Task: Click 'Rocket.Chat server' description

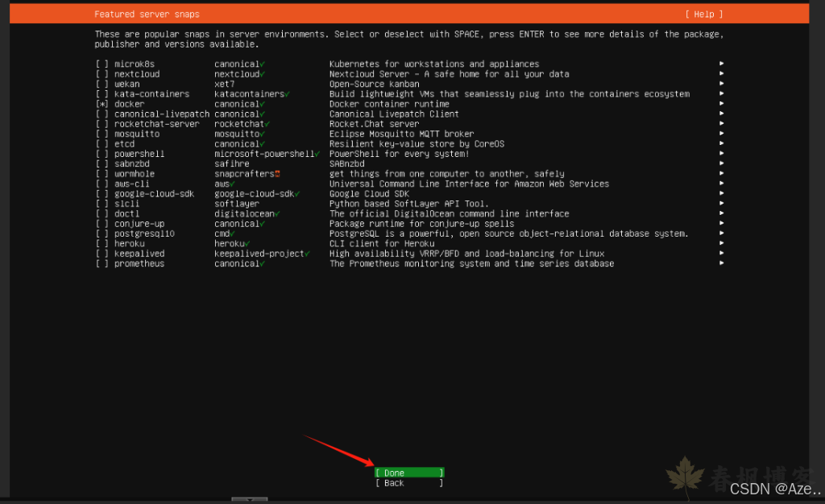Action: 375,124
